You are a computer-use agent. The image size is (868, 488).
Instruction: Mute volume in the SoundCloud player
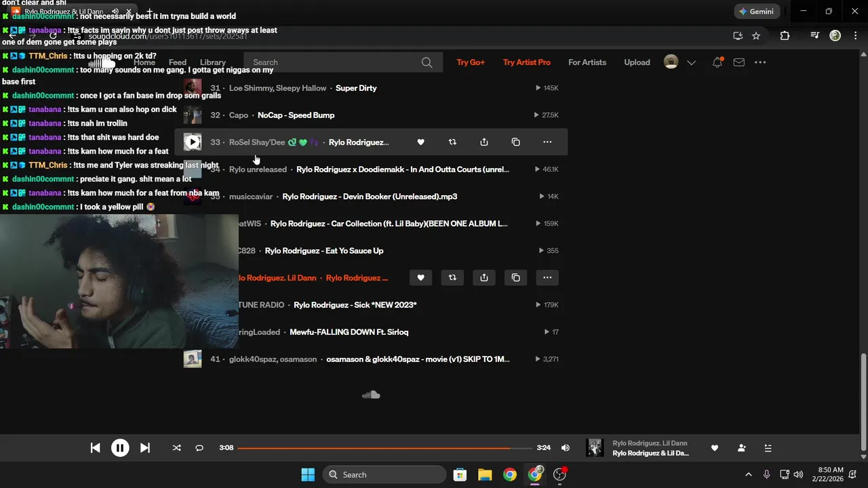pos(566,448)
